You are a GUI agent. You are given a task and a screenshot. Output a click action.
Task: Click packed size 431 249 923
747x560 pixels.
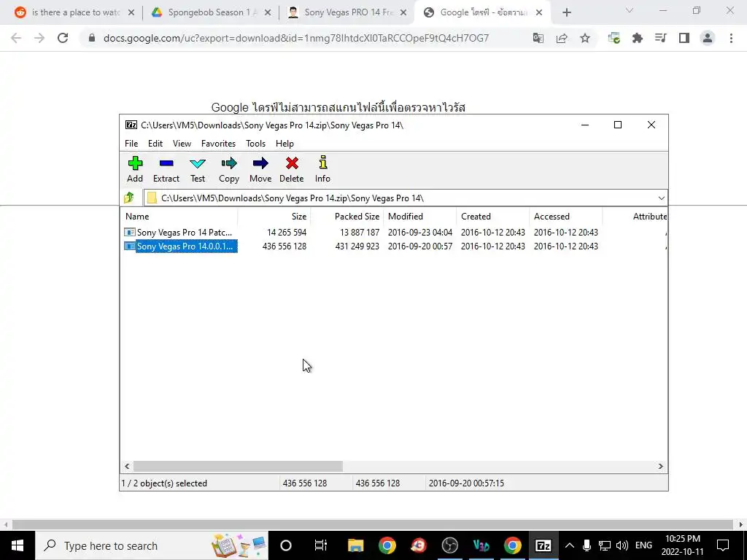point(357,246)
